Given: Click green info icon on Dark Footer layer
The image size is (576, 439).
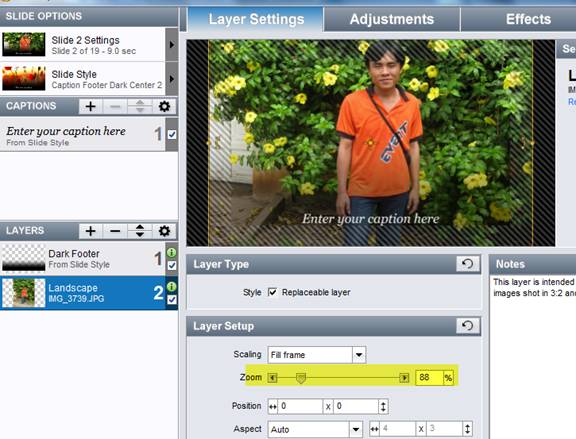Looking at the screenshot, I should pos(172,253).
